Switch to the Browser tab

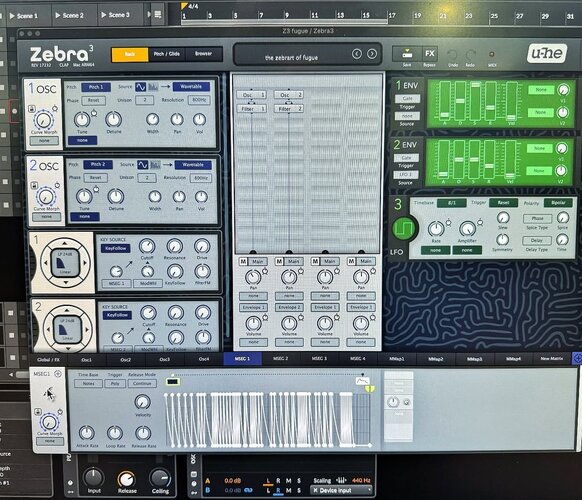click(x=204, y=54)
